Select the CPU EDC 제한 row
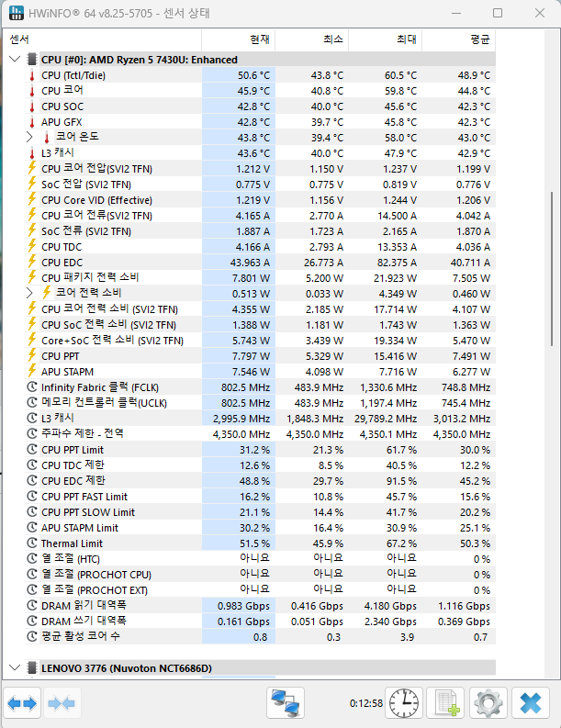 [x=260, y=481]
